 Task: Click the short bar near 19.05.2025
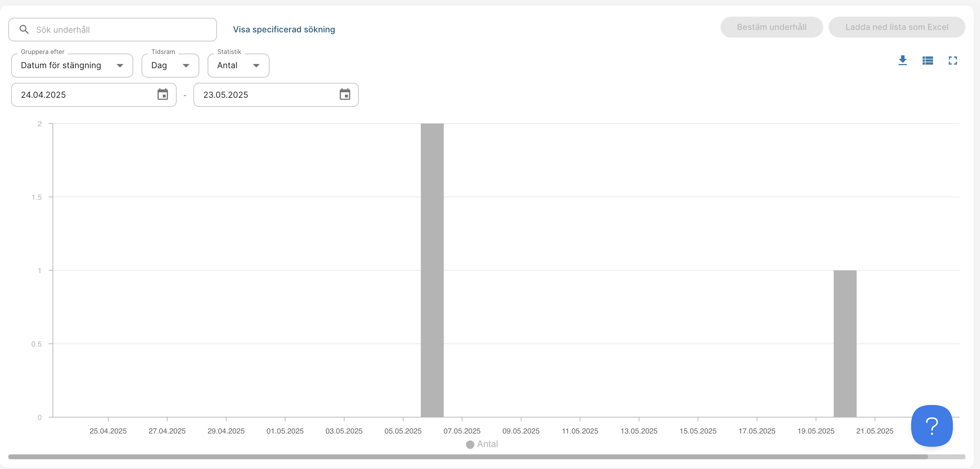pyautogui.click(x=845, y=343)
